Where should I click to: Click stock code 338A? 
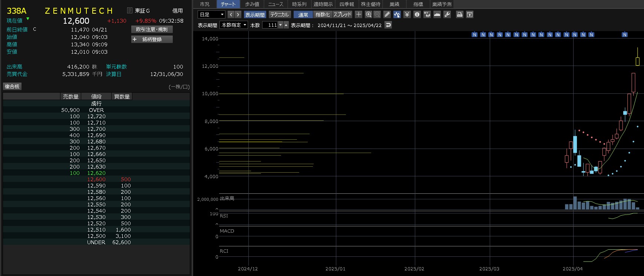click(x=17, y=11)
